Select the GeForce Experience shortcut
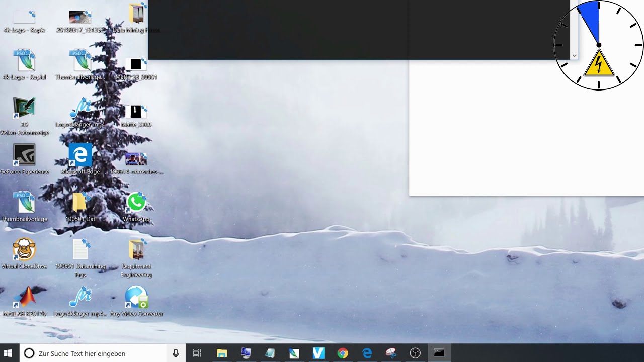 pos(24,159)
